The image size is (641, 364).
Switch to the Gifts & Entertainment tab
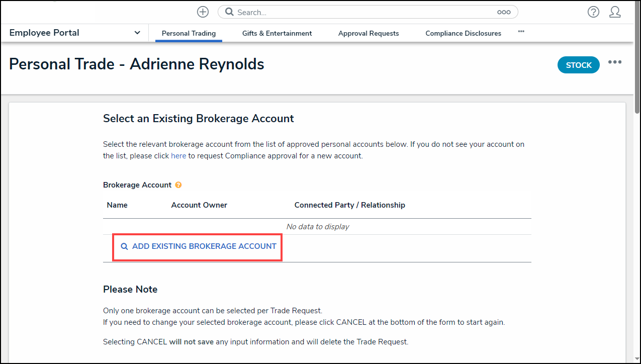click(x=277, y=33)
